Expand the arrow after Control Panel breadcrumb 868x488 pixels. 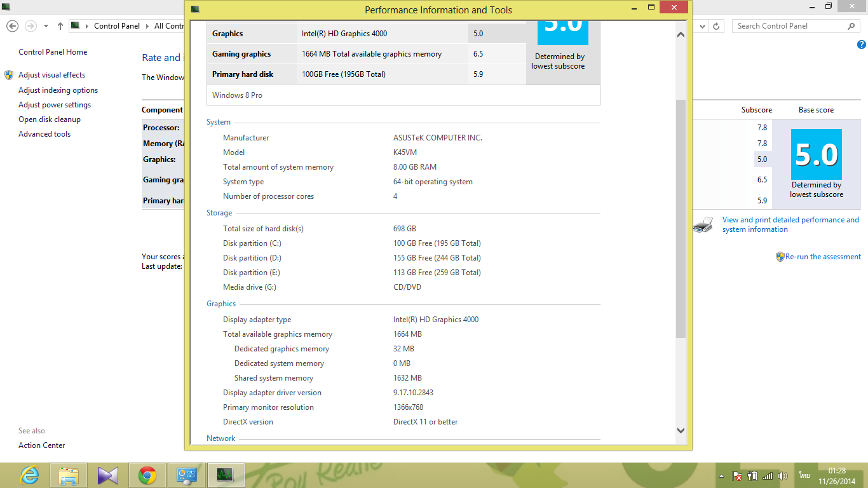148,26
